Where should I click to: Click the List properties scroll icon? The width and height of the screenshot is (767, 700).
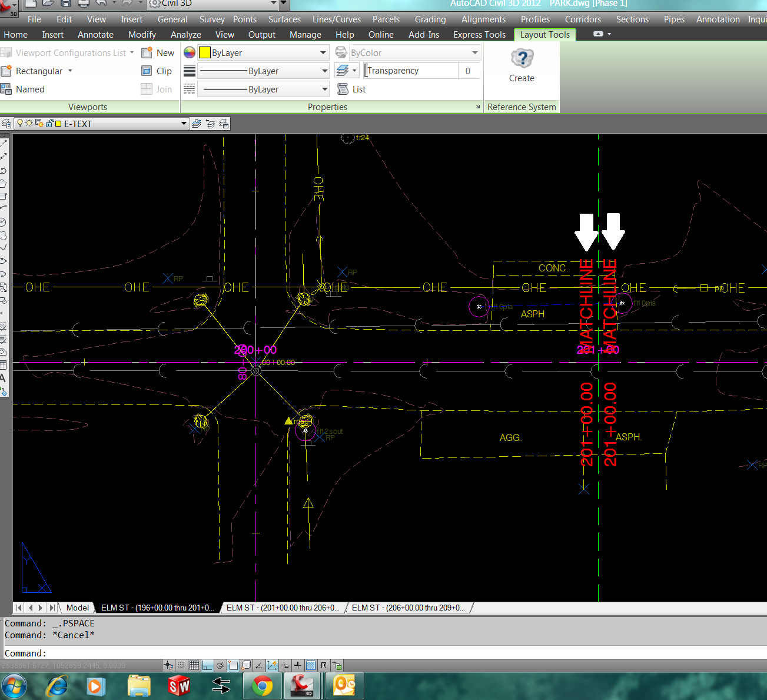(343, 89)
